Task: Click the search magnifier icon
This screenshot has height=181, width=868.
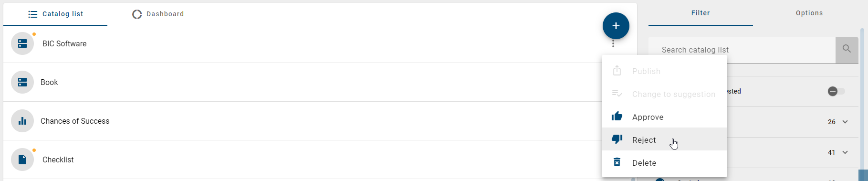Action: pyautogui.click(x=847, y=49)
